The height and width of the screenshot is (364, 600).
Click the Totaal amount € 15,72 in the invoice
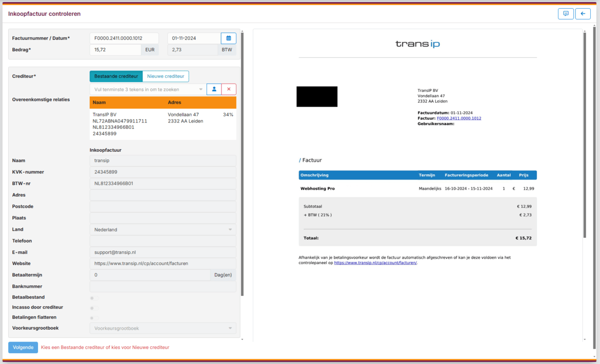click(523, 238)
